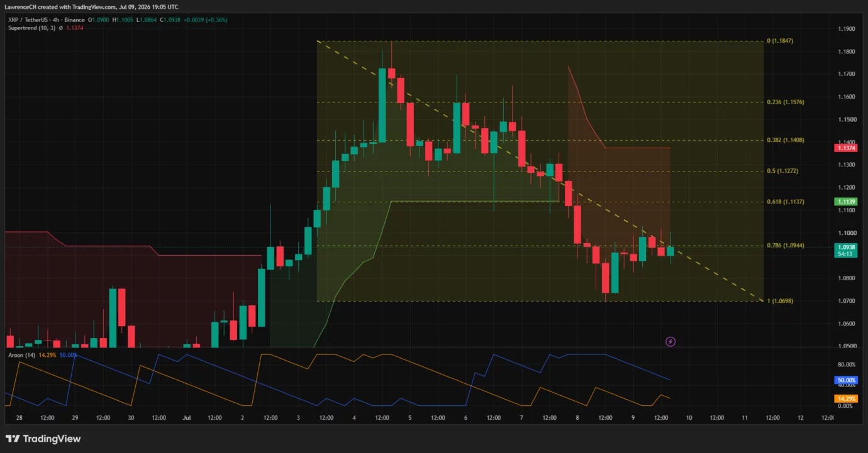
Task: Select the 0.786 (1.0944) Fibonacci level label
Action: [x=785, y=246]
